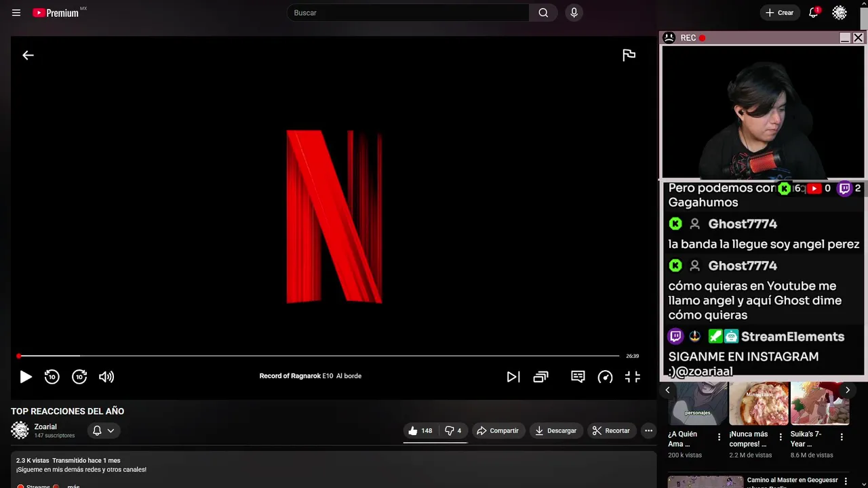Screen dimensions: 868x488
Task: Seek along the Netflix progress bar
Action: (318, 356)
